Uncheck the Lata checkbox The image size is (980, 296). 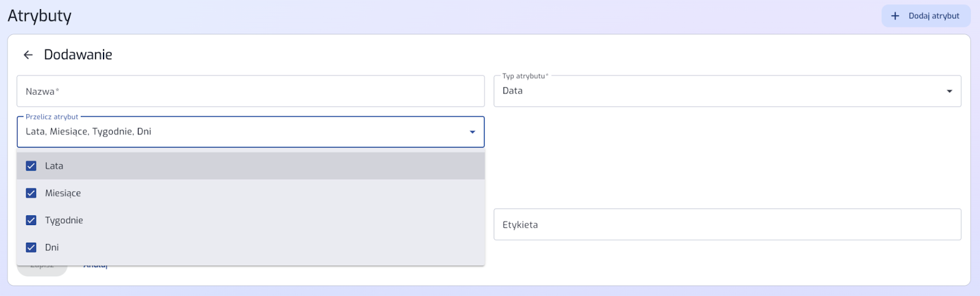coord(31,166)
